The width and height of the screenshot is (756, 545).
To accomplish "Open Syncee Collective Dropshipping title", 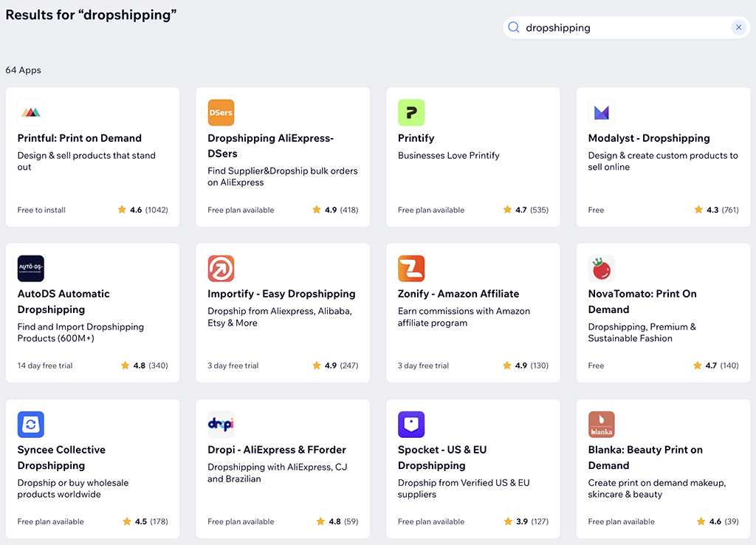I will [x=61, y=457].
